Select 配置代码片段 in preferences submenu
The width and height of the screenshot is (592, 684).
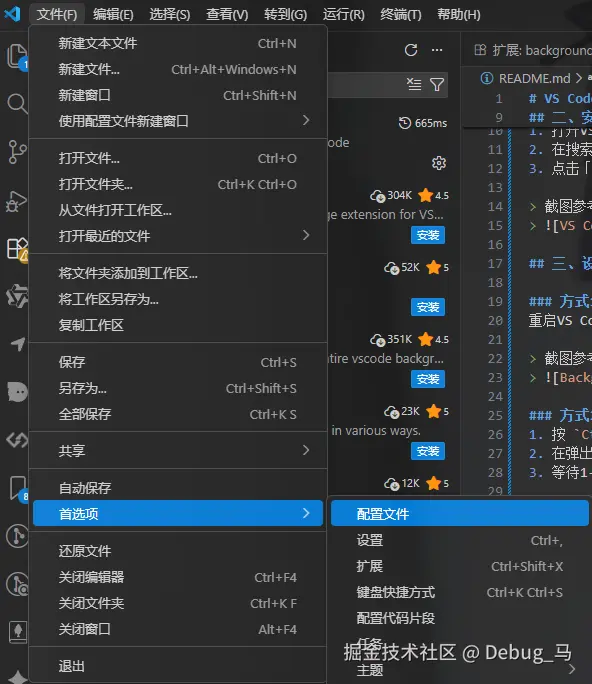[x=459, y=618]
